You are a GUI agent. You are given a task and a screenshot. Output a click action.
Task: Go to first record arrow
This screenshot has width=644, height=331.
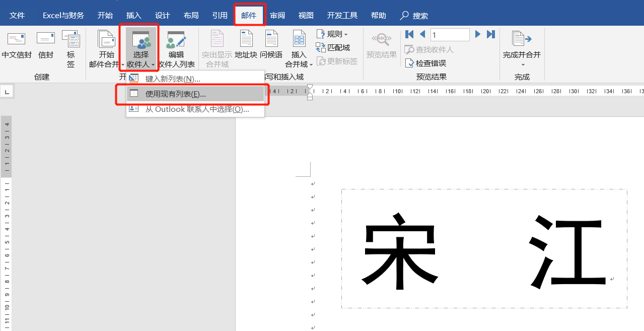409,34
